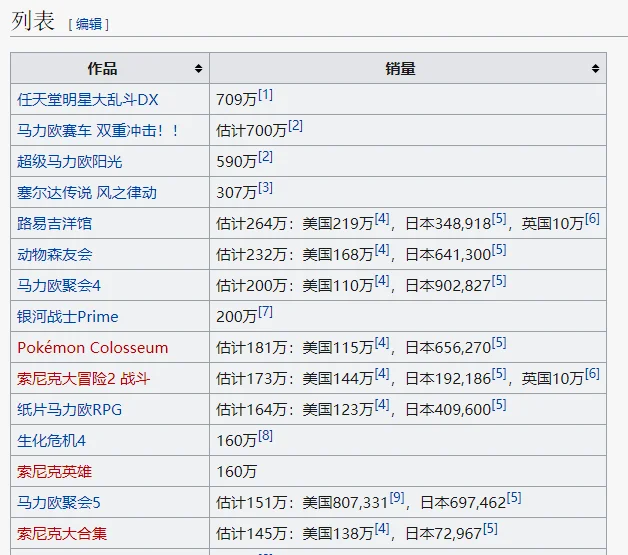Screen dimensions: 628x555
Task: Open the red 索尼克英雄 link
Action: [x=54, y=472]
